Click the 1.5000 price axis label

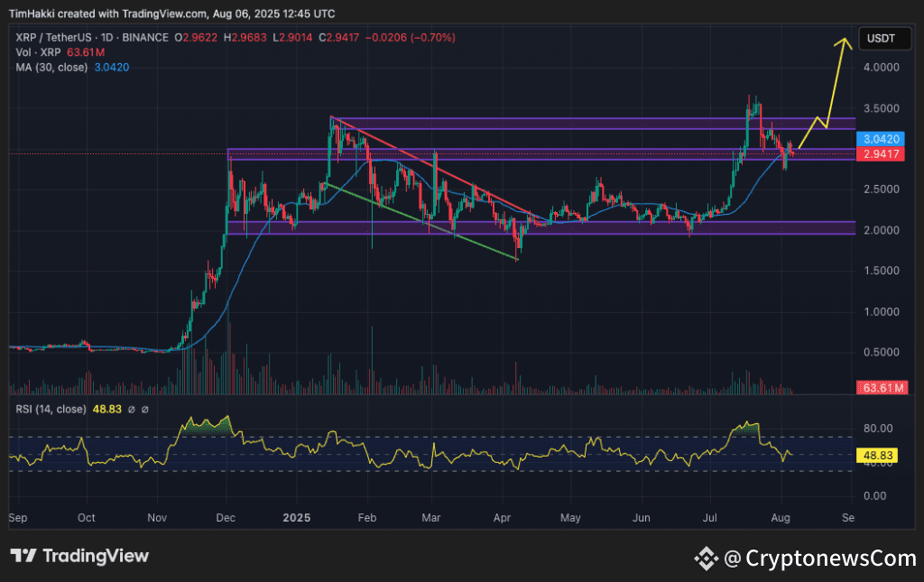coord(882,271)
